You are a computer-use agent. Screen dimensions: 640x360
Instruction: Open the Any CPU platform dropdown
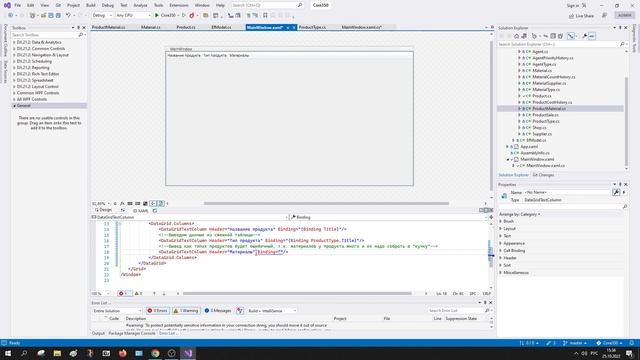[133, 15]
